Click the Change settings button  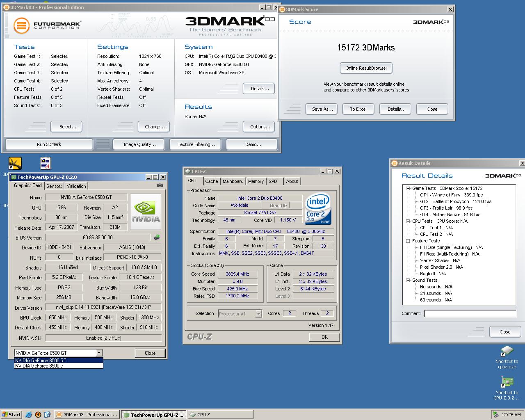[x=155, y=127]
